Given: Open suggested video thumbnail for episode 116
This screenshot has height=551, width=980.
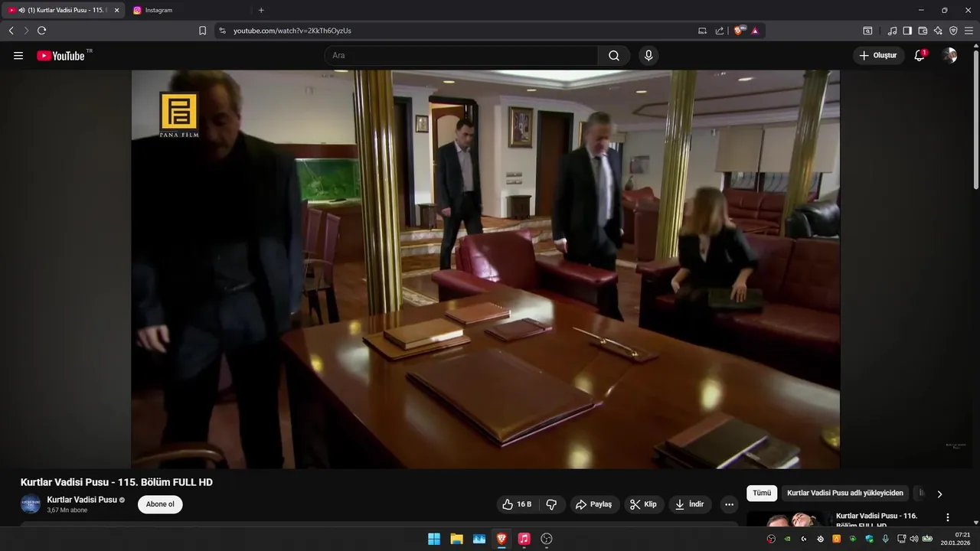Looking at the screenshot, I should click(x=788, y=520).
